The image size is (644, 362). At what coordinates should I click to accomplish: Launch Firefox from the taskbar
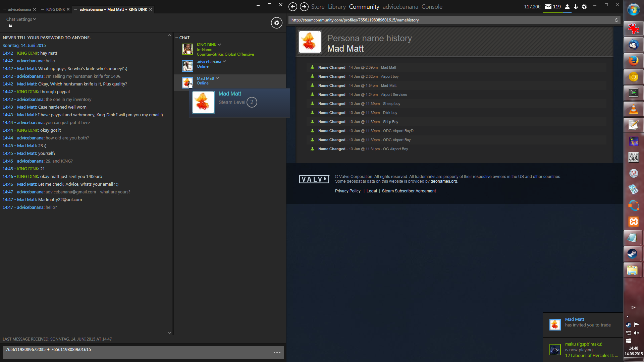(x=633, y=61)
